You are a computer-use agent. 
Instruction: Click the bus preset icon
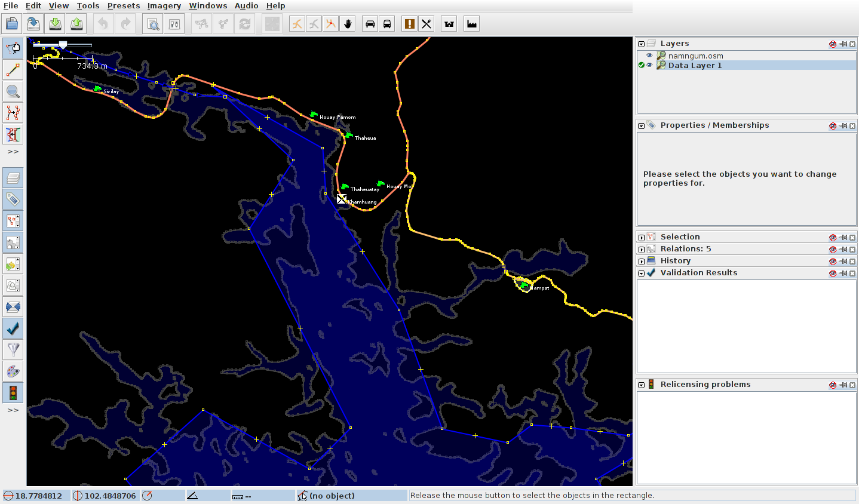[386, 24]
